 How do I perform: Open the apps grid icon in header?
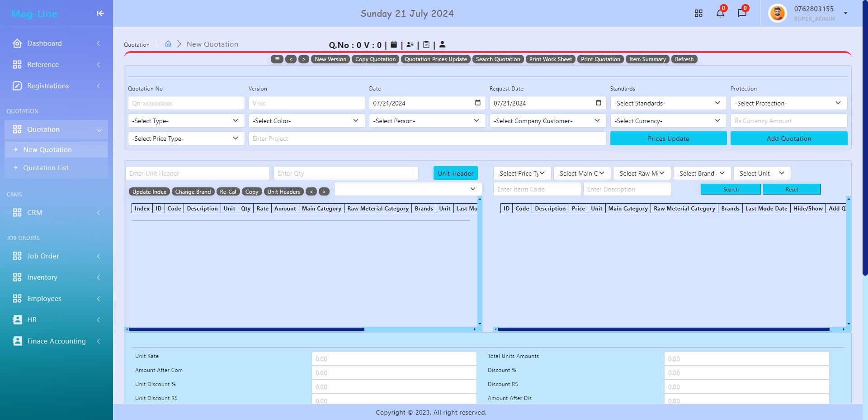click(x=698, y=14)
